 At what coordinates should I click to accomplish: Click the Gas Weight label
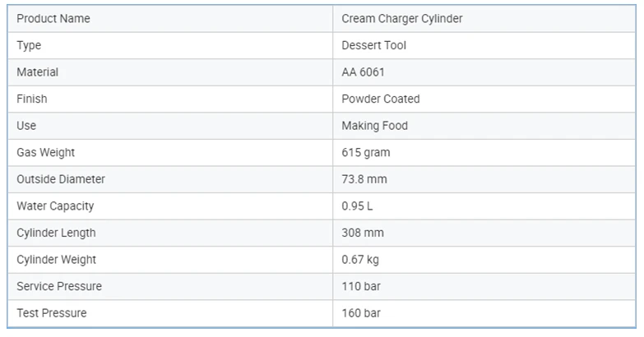(x=45, y=153)
